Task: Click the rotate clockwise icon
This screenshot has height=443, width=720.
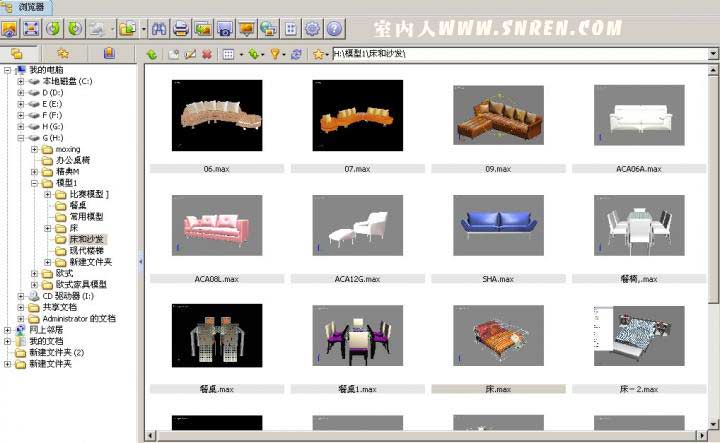Action: [x=75, y=29]
